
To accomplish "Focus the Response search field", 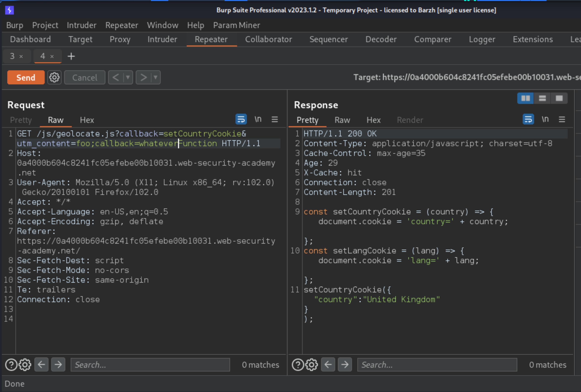I will coord(437,364).
